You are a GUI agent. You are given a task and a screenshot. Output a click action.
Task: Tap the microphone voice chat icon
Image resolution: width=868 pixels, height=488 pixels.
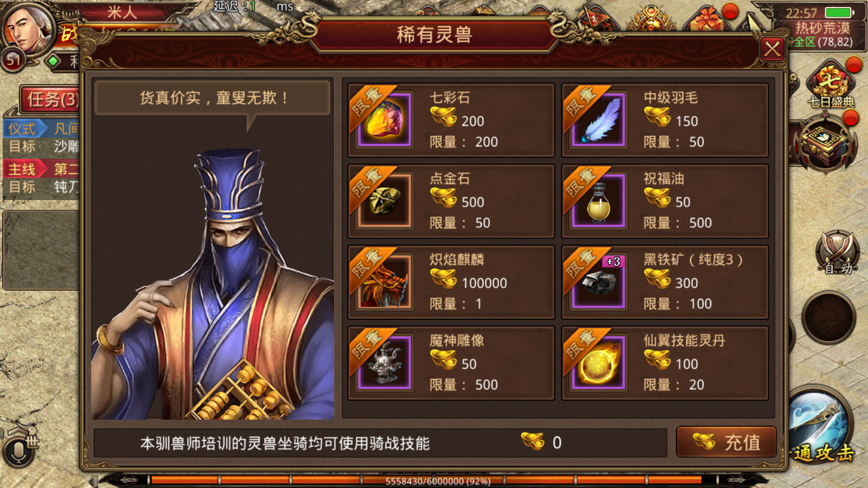[x=18, y=451]
